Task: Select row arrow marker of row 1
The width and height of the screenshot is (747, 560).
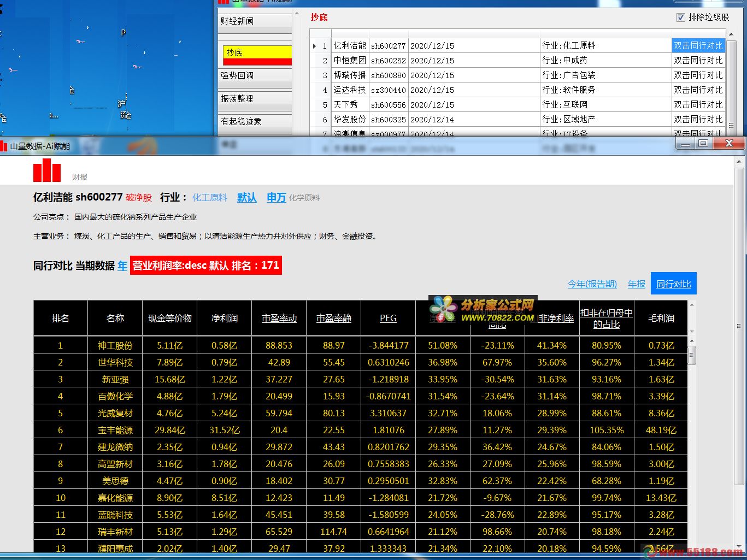Action: [x=314, y=46]
